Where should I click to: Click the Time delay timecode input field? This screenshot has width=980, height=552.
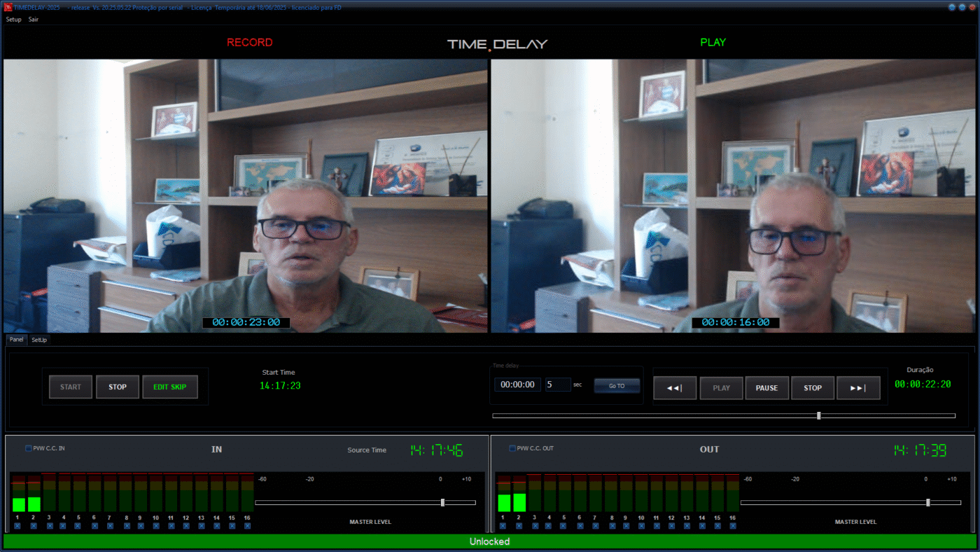coord(517,385)
